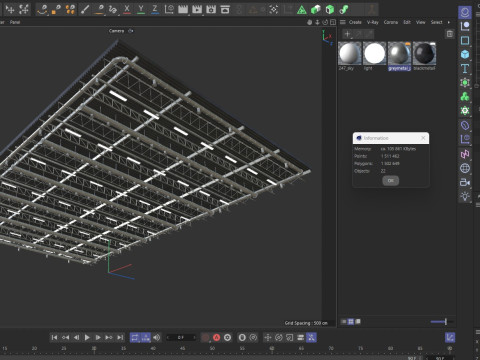Toggle the red Autokeying button
Screen dimensions: 480x360
pos(216,337)
